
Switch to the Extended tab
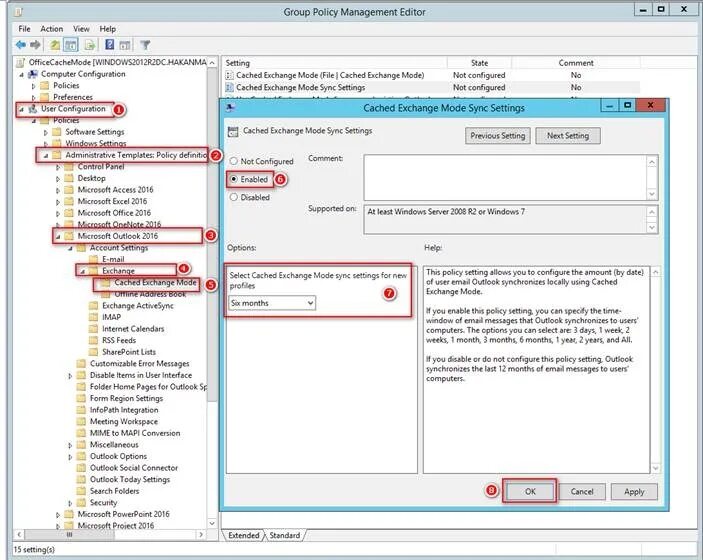(x=243, y=535)
